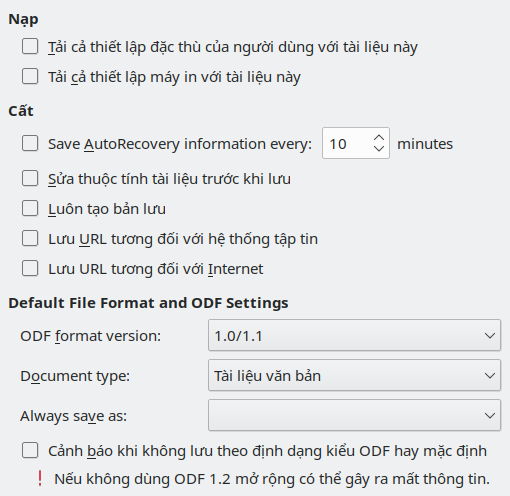Click 'Default File Format and ODF Settings' heading

(148, 303)
